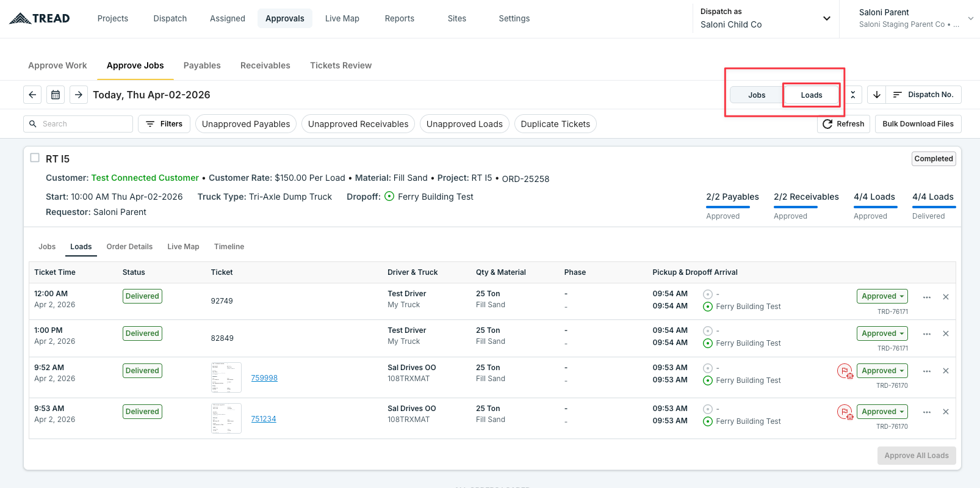Open the Payables tab
The width and height of the screenshot is (980, 488).
(x=202, y=65)
